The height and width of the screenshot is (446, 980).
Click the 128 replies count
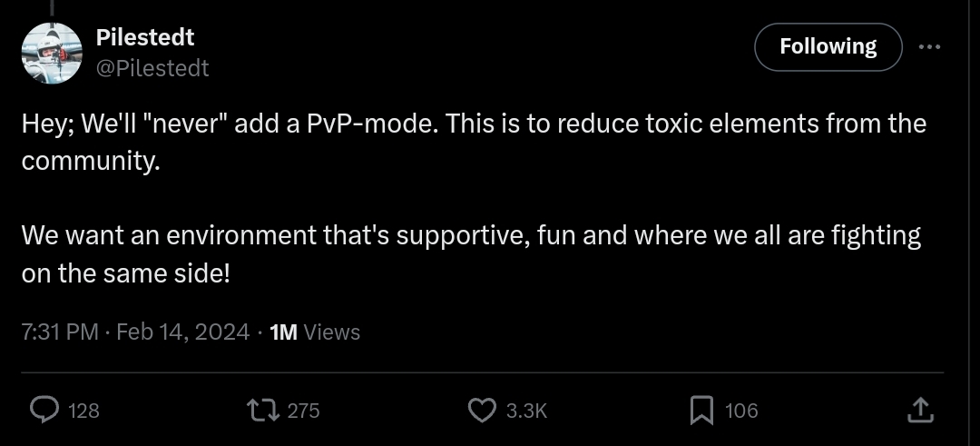[x=84, y=411]
